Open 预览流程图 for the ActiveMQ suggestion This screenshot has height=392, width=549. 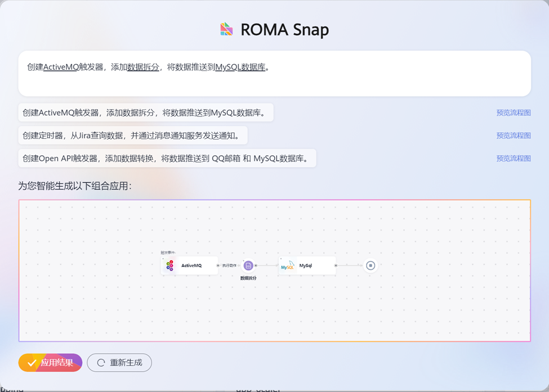tap(514, 112)
